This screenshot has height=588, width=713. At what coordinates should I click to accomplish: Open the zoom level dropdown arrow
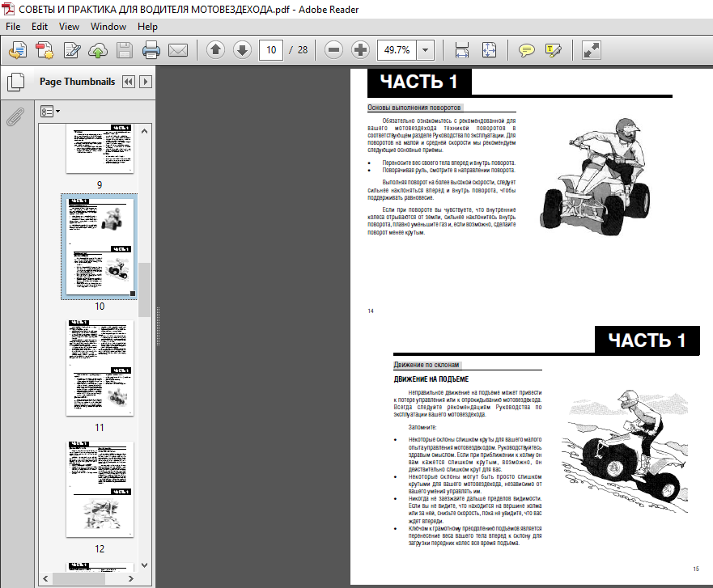pos(425,50)
